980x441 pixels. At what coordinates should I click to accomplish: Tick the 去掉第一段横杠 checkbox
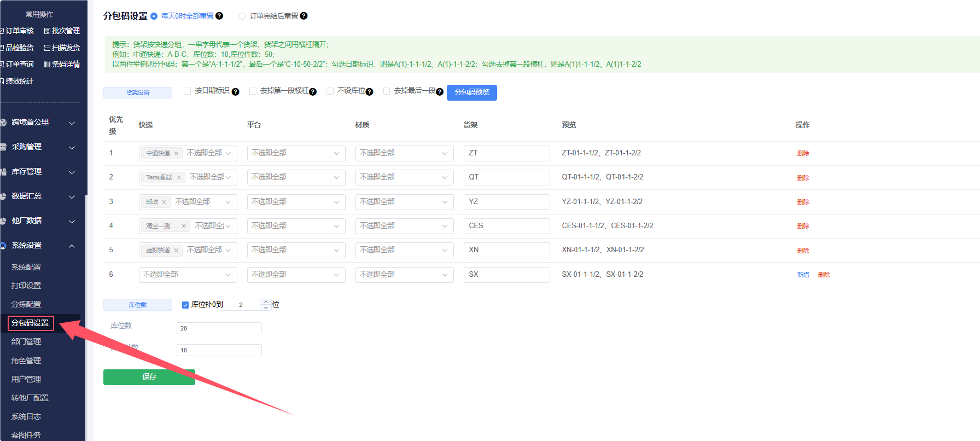click(x=253, y=91)
